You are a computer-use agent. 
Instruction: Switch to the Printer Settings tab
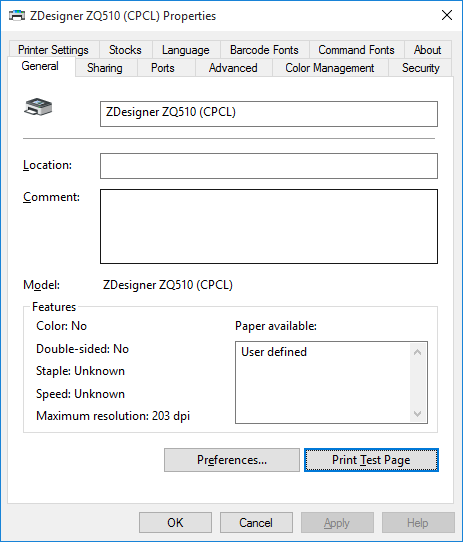53,50
